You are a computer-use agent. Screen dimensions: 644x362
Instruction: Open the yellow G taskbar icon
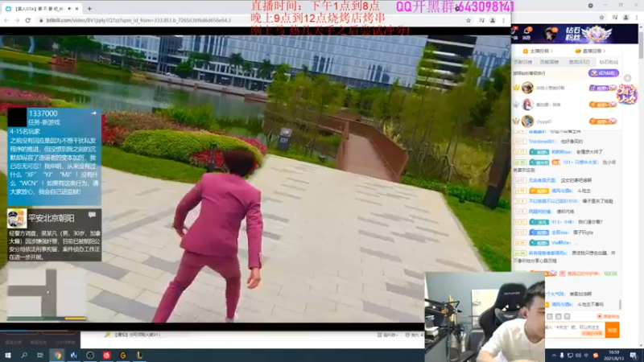(123, 356)
